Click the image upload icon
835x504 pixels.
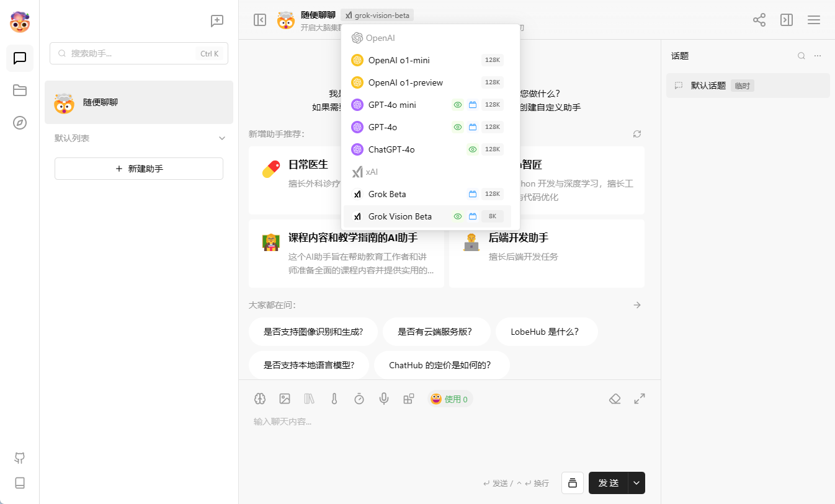tap(285, 399)
